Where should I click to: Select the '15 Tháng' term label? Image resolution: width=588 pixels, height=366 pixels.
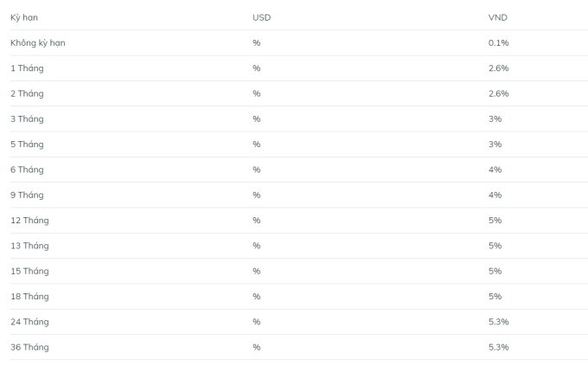pyautogui.click(x=29, y=271)
